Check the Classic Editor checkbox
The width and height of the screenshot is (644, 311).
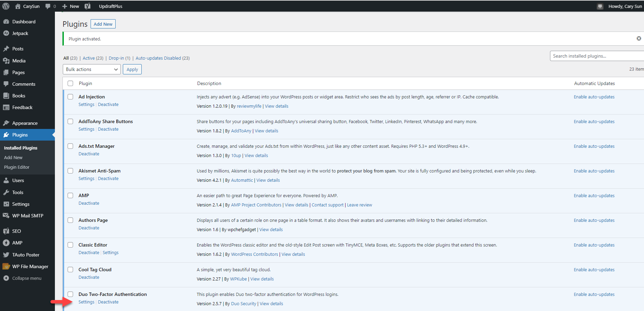click(x=70, y=245)
